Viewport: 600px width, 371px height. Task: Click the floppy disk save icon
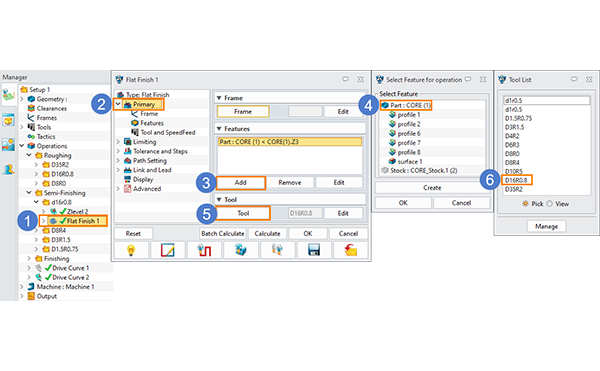(x=314, y=250)
